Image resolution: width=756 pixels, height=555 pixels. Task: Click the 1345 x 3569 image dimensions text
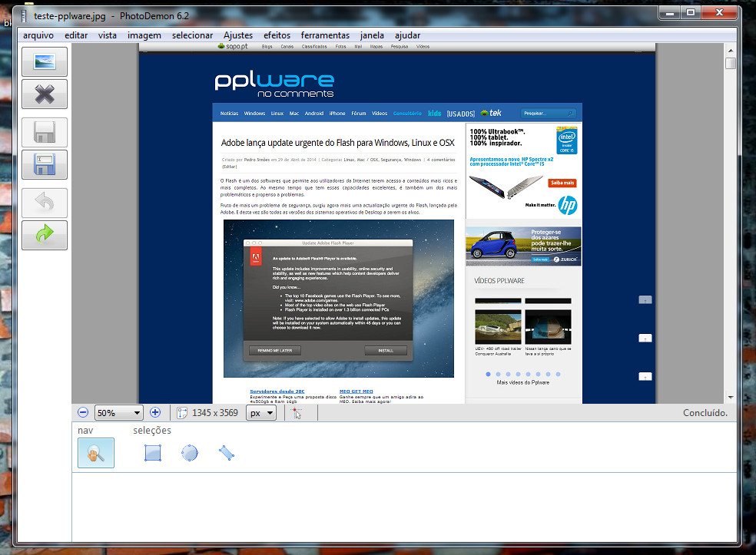point(215,413)
